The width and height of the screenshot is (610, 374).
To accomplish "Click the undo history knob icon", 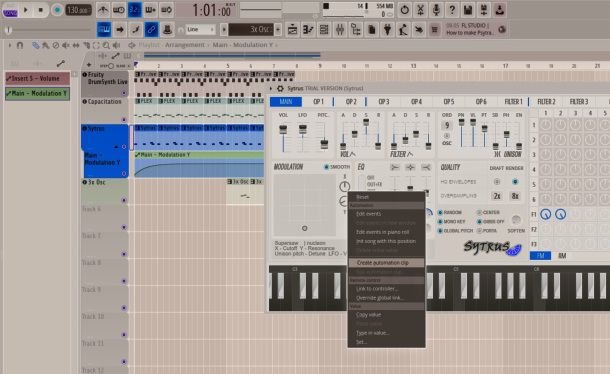I will coord(405,10).
